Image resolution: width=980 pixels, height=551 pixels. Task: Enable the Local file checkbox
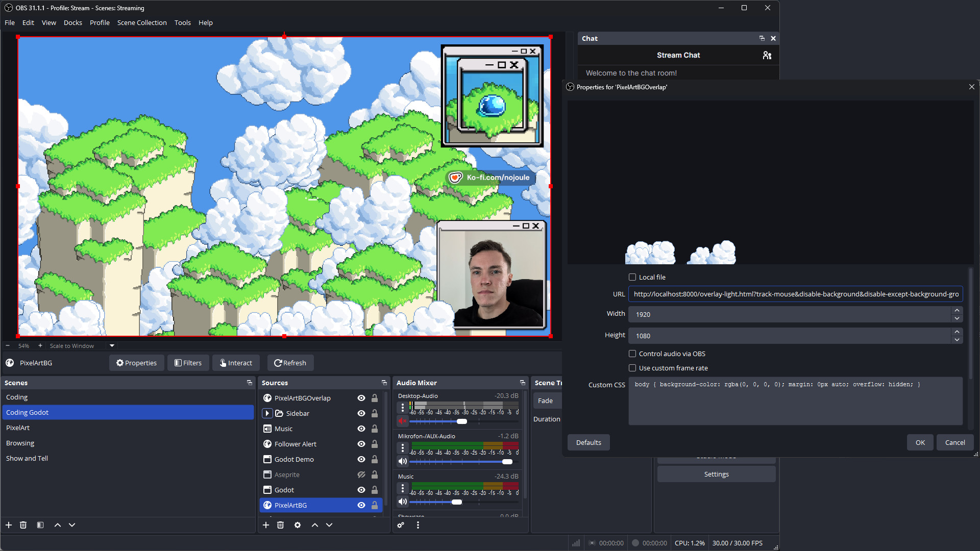coord(632,277)
